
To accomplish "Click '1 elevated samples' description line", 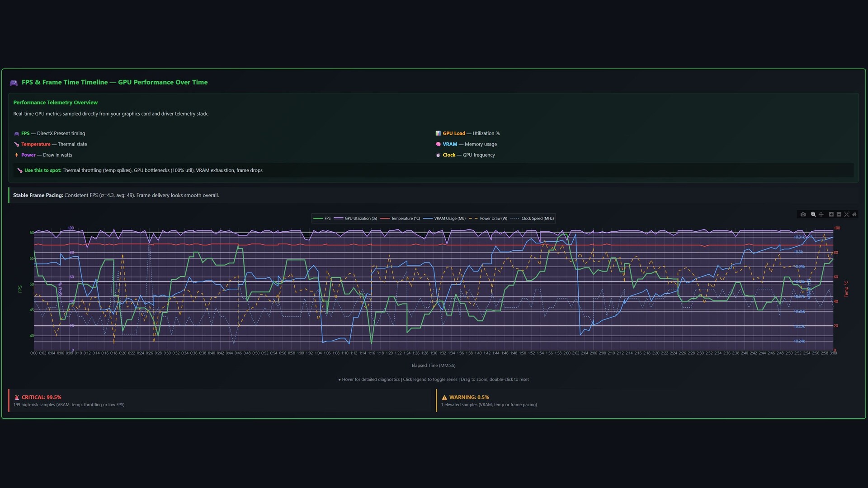I will 489,405.
